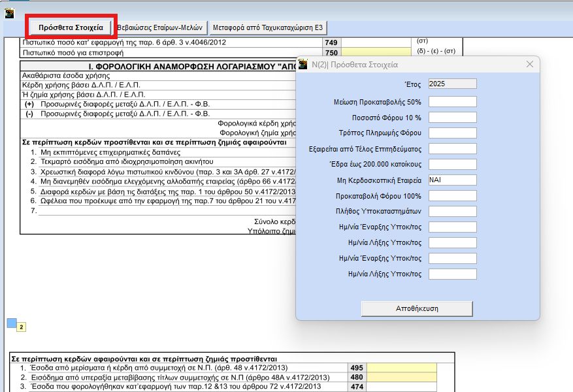Click the Έτος field showing 2025

[x=452, y=84]
